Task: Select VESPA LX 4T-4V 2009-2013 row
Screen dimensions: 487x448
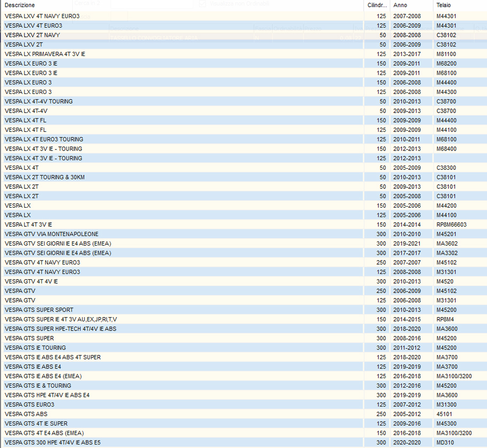Action: coord(243,111)
